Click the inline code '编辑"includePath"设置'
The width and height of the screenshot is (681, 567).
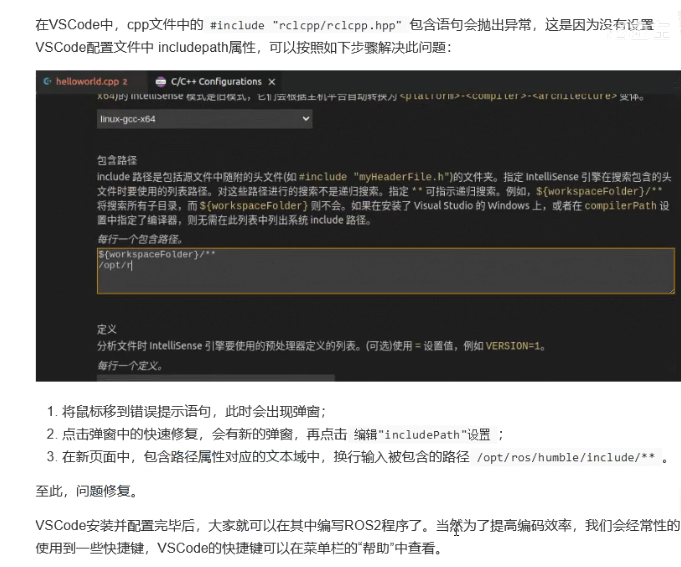point(421,435)
